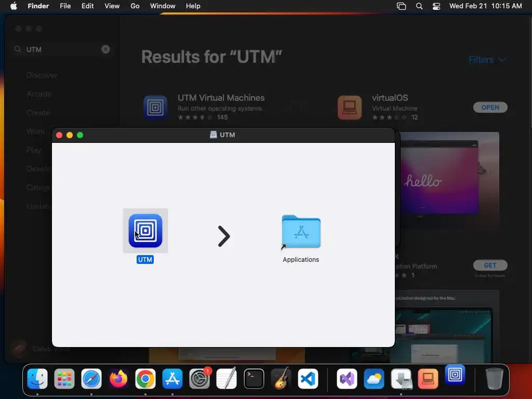Open the Edit menu
Screen dimensions: 532x399
click(87, 6)
